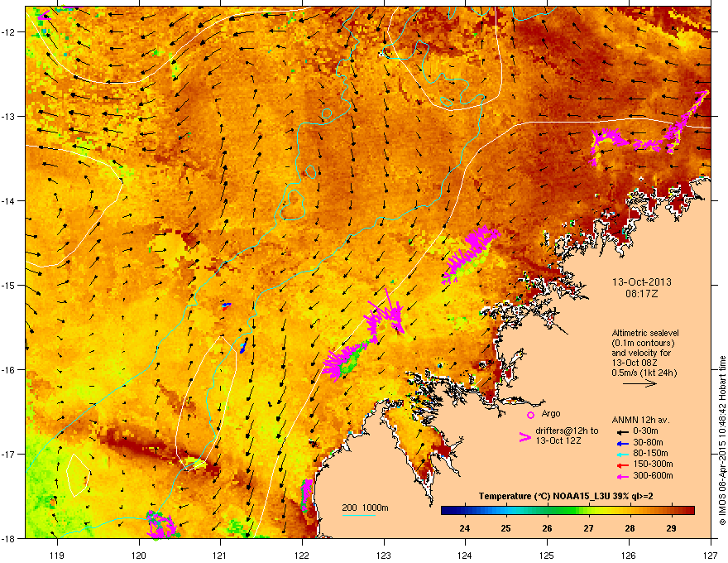
Task: Click the 'Argo' legend label
Action: (551, 413)
